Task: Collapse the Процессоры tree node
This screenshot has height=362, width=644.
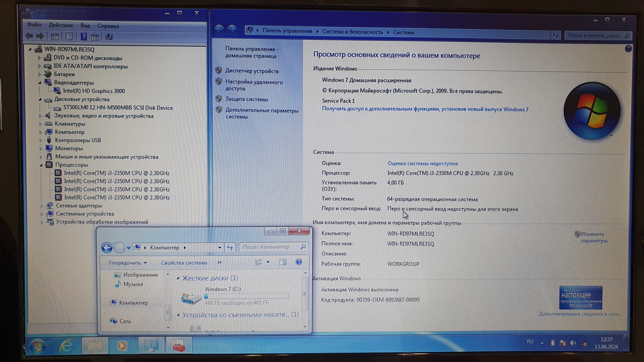Action: [x=41, y=165]
